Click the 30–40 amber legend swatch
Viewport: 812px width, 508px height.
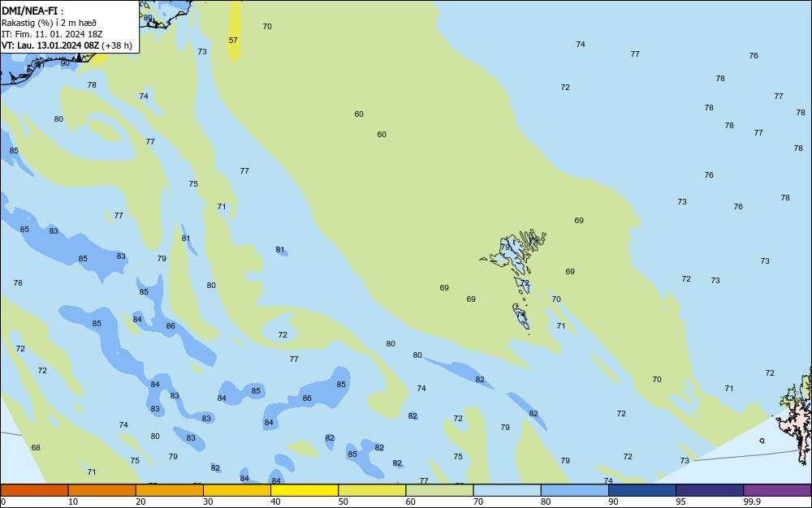coord(237,490)
